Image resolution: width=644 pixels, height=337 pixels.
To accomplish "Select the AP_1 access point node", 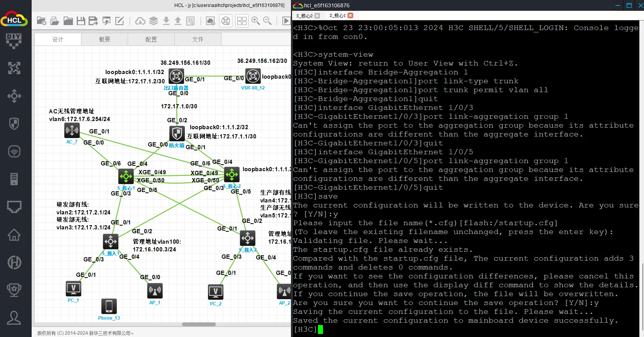I will point(155,291).
